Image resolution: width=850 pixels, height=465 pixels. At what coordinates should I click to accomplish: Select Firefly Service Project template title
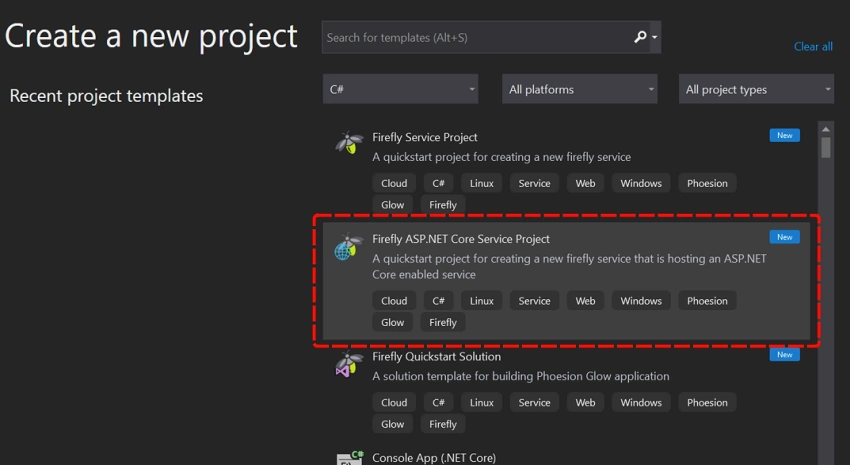tap(424, 137)
